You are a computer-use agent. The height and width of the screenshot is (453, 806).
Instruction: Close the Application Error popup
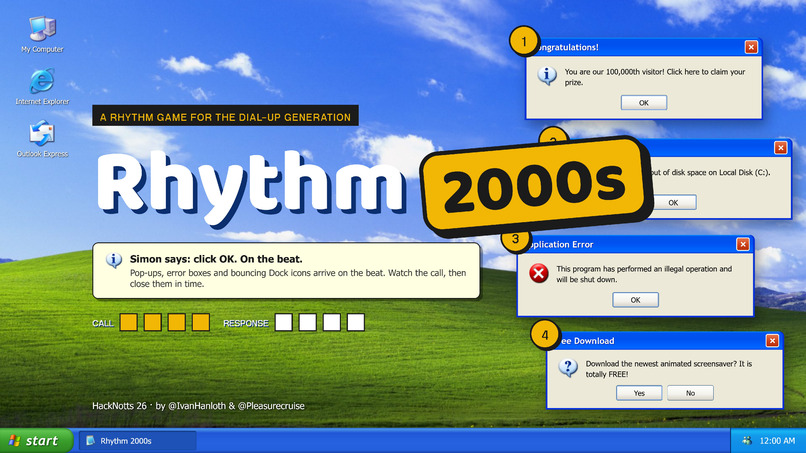tap(743, 244)
